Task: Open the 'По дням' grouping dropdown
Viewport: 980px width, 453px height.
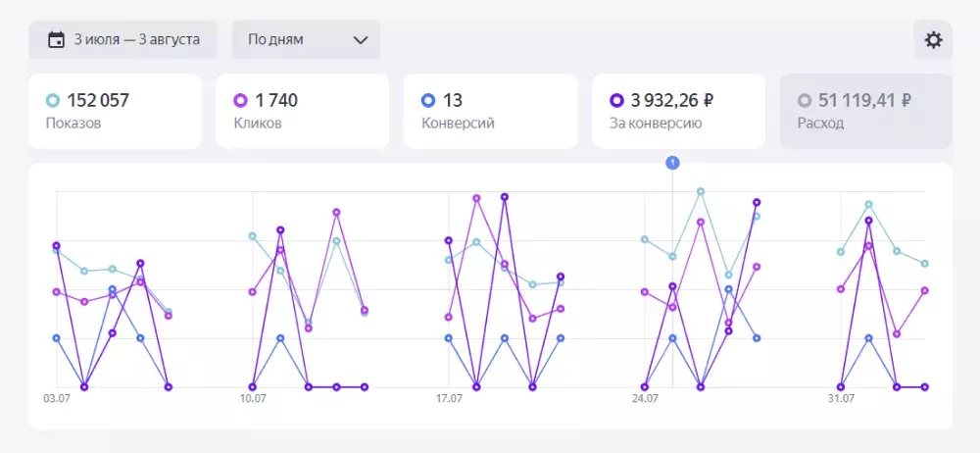Action: tap(306, 40)
